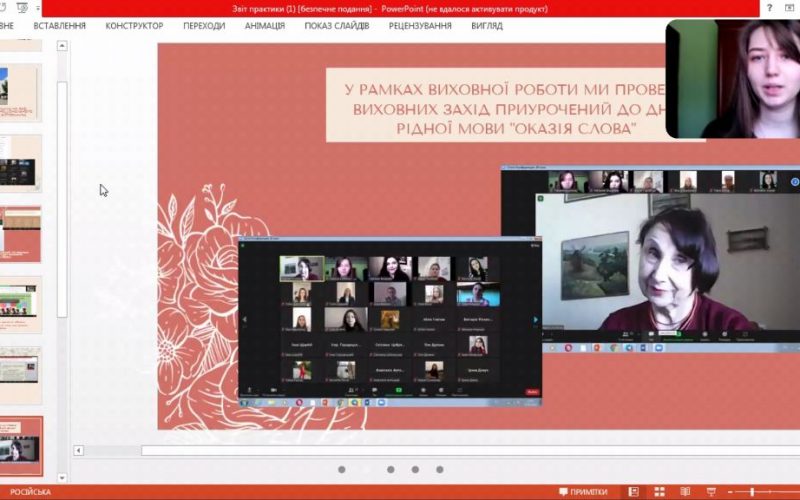Switch to Slide Sorter view icon
The image size is (800, 500).
(660, 492)
